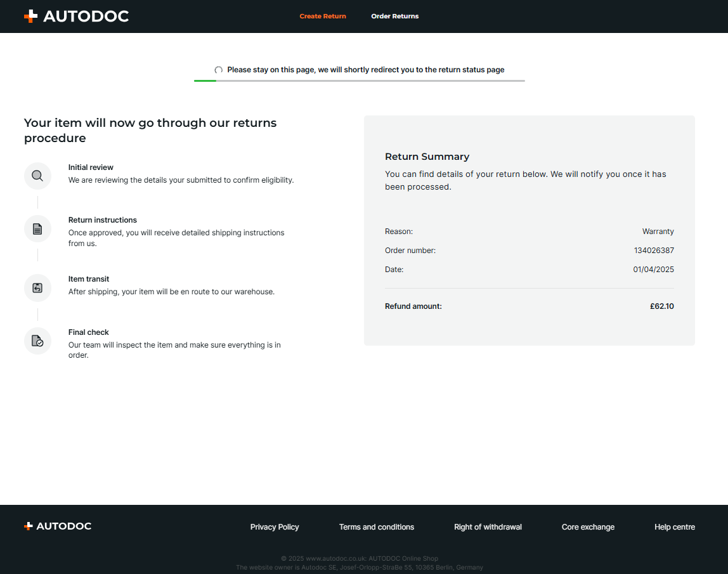Click the Initial review magnifier icon
The height and width of the screenshot is (574, 728).
(37, 176)
